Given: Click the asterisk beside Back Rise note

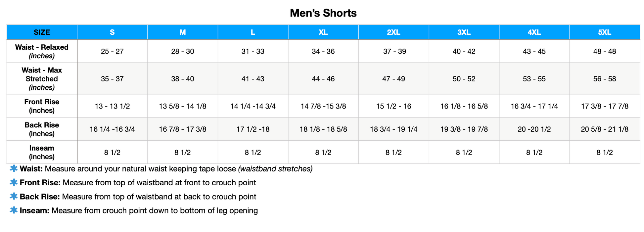Looking at the screenshot, I should [14, 196].
